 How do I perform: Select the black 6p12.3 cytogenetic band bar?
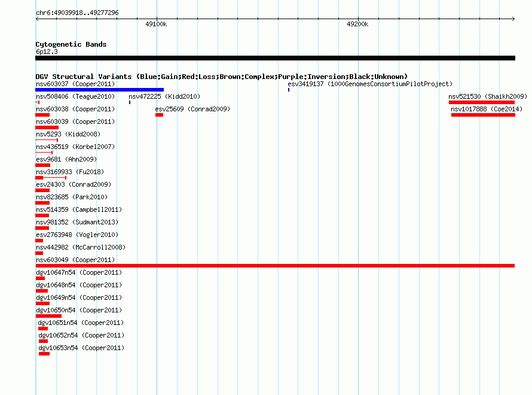point(275,58)
